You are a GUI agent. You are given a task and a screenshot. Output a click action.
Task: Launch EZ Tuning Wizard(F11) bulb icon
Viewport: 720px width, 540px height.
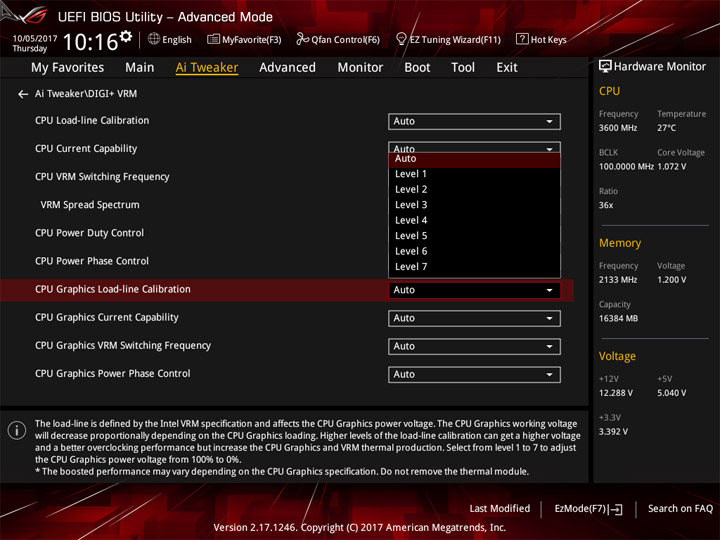(401, 39)
